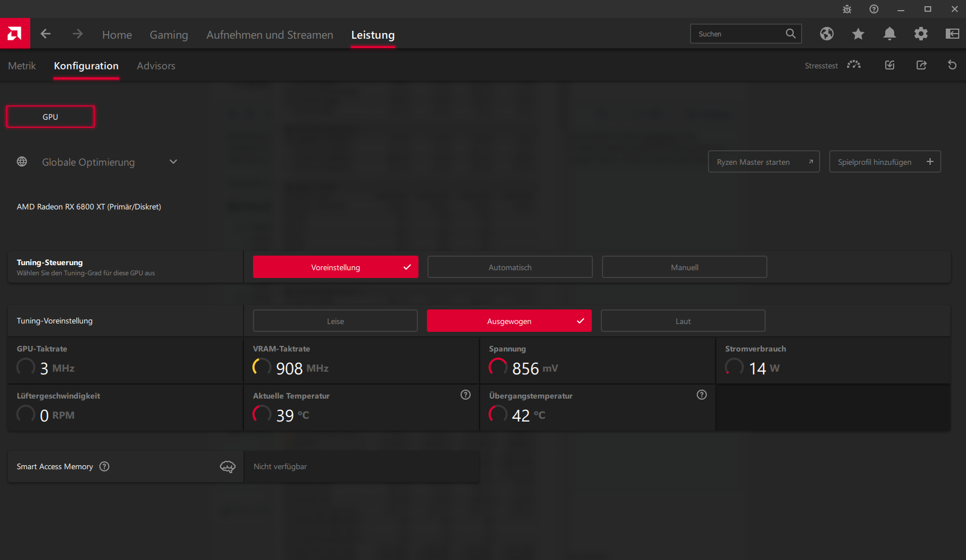Start the Stresstest gauge icon
This screenshot has width=966, height=560.
click(x=854, y=65)
